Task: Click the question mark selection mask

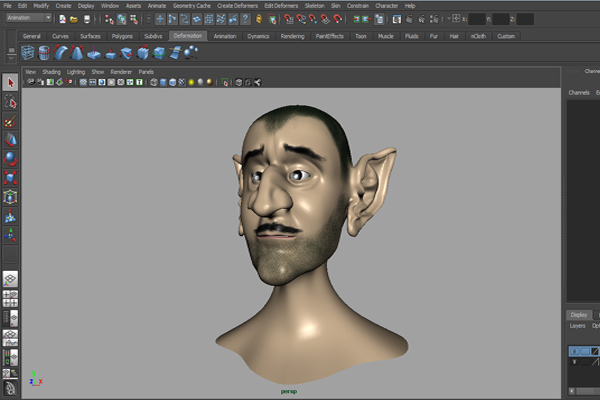Action: pos(245,19)
